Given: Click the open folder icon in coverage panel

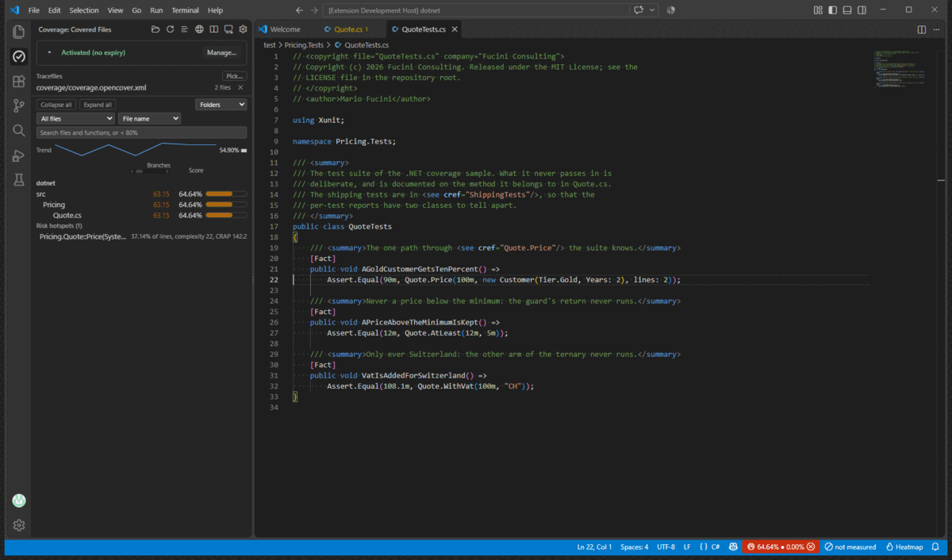Looking at the screenshot, I should (156, 29).
